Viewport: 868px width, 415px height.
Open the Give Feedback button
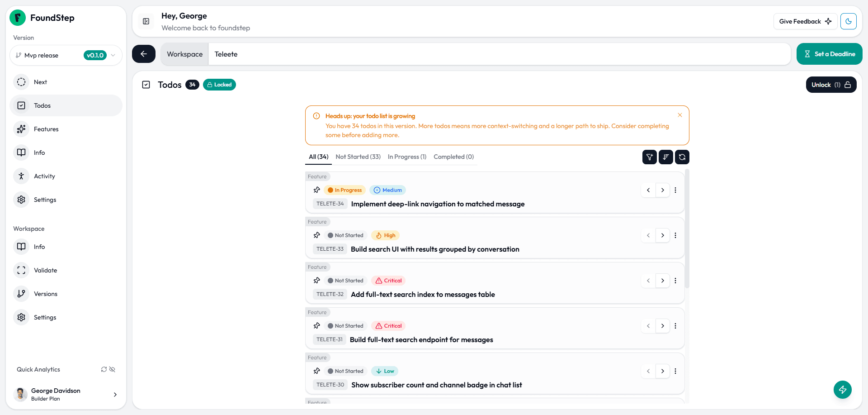coord(805,21)
